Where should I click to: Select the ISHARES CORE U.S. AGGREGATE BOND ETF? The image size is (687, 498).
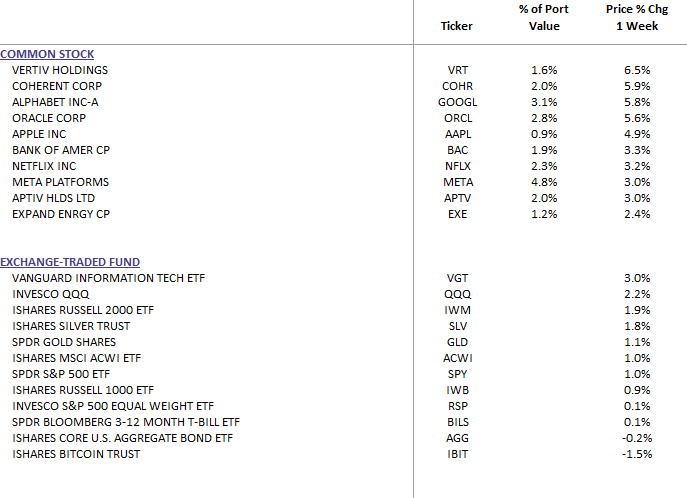(x=122, y=438)
